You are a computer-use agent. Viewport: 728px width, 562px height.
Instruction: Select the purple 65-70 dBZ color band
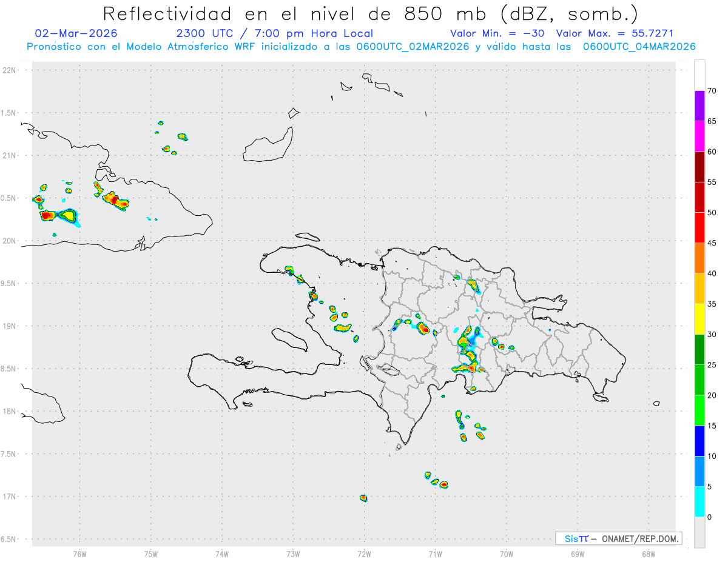point(699,105)
